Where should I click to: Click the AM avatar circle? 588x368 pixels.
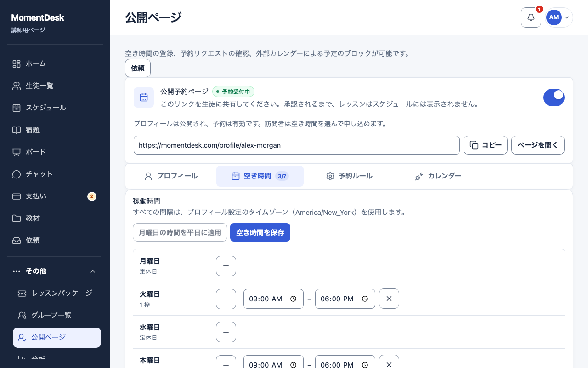pyautogui.click(x=554, y=17)
